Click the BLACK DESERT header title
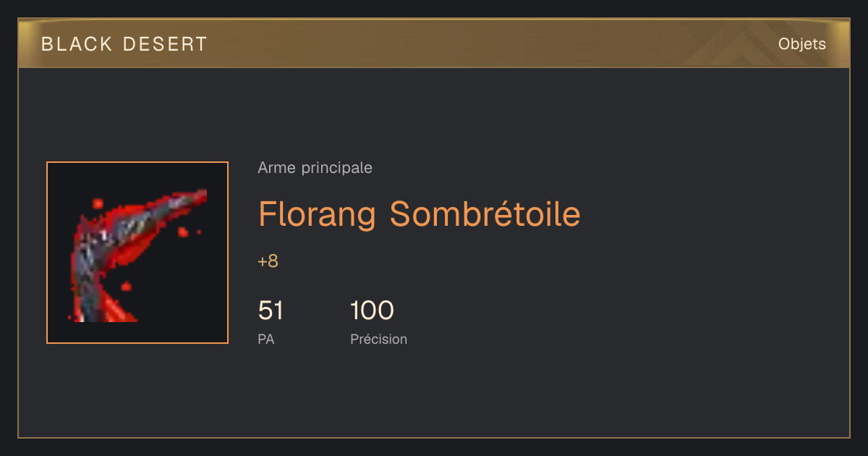Image resolution: width=868 pixels, height=456 pixels. [x=124, y=44]
